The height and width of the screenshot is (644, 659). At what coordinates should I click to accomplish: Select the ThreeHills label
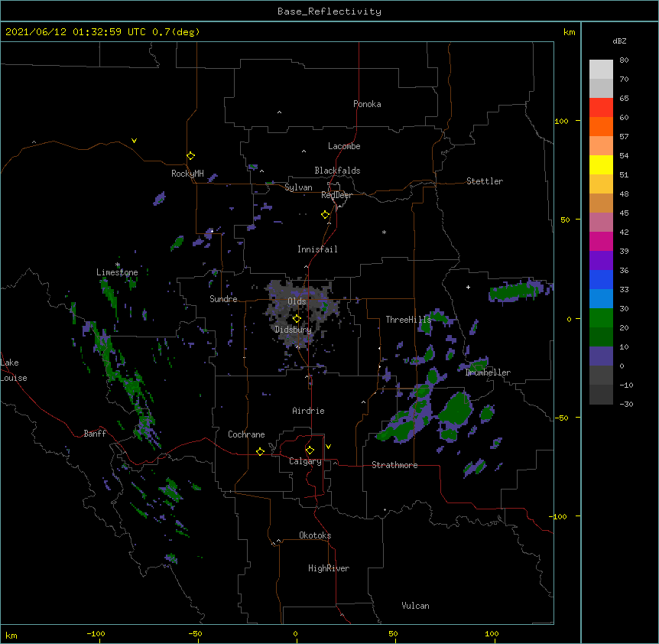[x=408, y=320]
